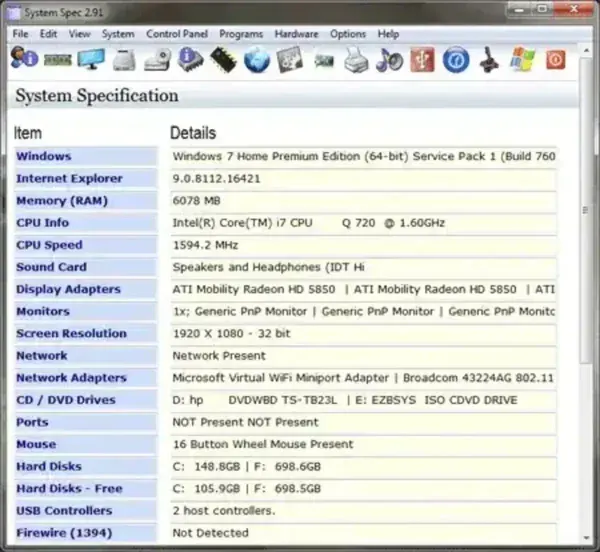Click the blue round info icon
Viewport: 600px width, 552px height.
pyautogui.click(x=456, y=60)
